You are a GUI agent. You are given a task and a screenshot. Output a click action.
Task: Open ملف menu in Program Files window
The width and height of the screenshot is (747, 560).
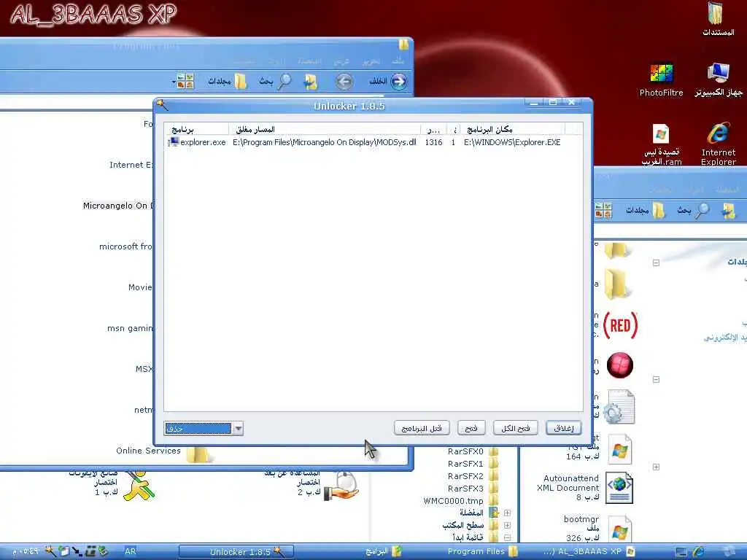click(x=398, y=61)
